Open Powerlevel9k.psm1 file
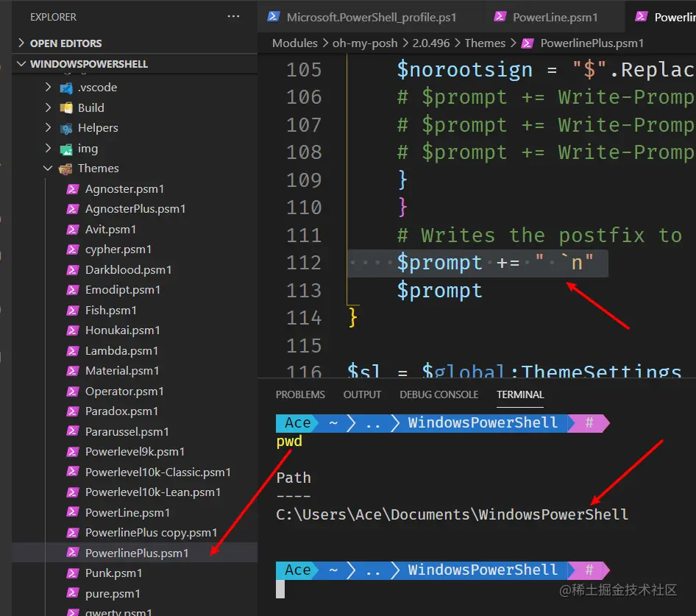 click(135, 451)
